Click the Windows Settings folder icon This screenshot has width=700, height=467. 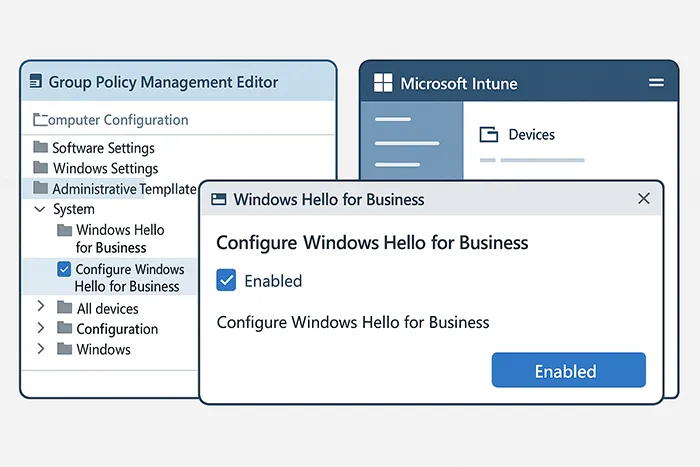click(x=40, y=168)
